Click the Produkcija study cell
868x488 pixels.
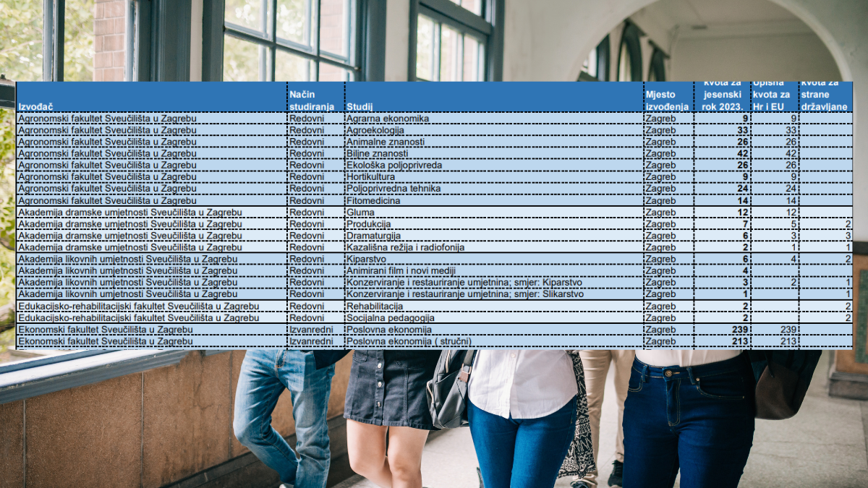click(x=494, y=224)
